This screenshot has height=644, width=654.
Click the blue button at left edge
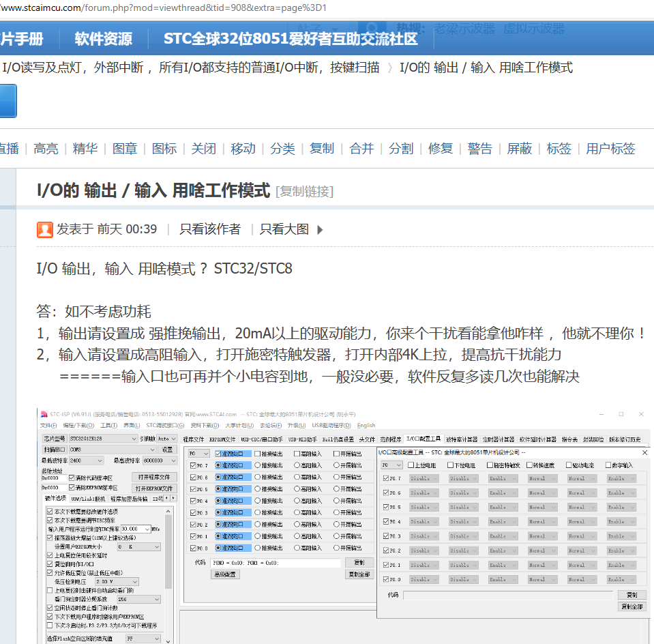coord(7,101)
